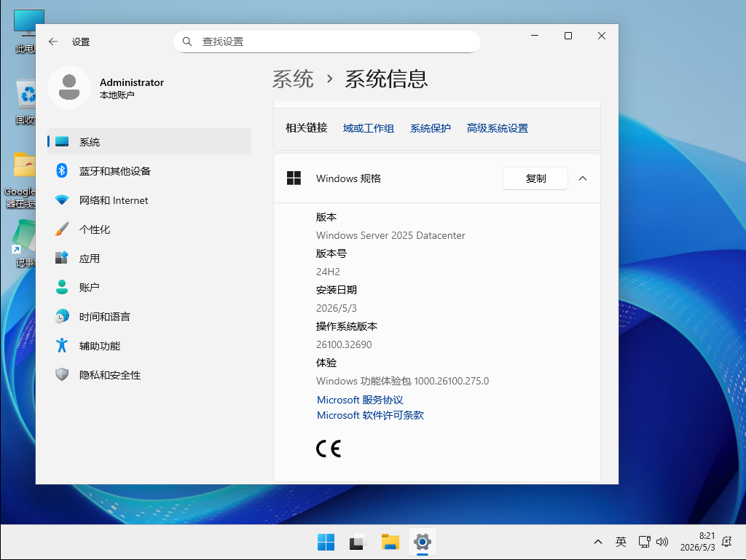Viewport: 746px width, 560px height.
Task: Open 隐私和安全性 settings page
Action: (149, 374)
